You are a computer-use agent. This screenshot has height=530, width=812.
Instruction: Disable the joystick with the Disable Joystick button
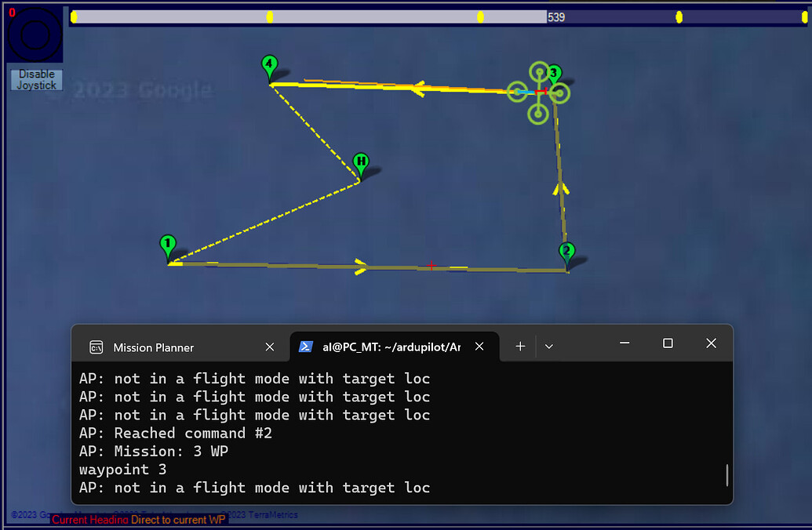click(35, 79)
